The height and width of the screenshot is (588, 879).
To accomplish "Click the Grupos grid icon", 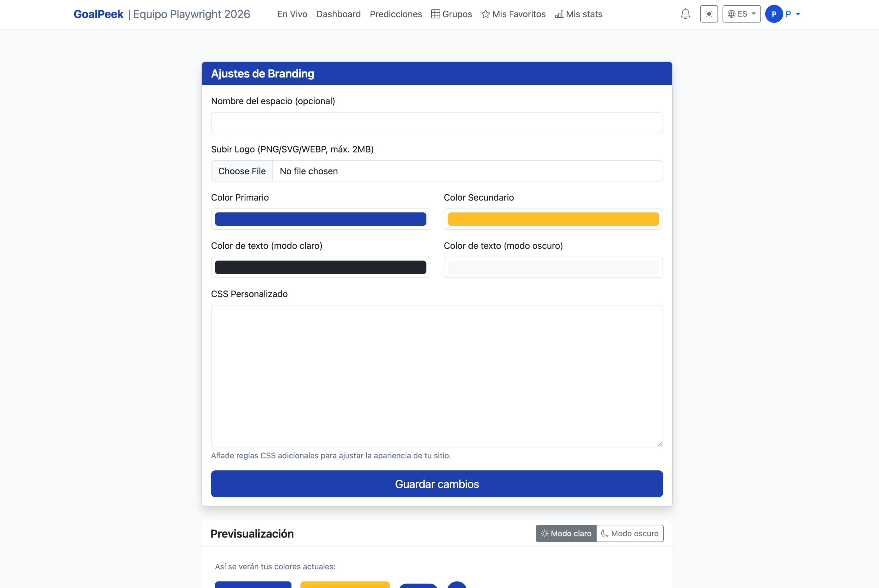I will [435, 14].
